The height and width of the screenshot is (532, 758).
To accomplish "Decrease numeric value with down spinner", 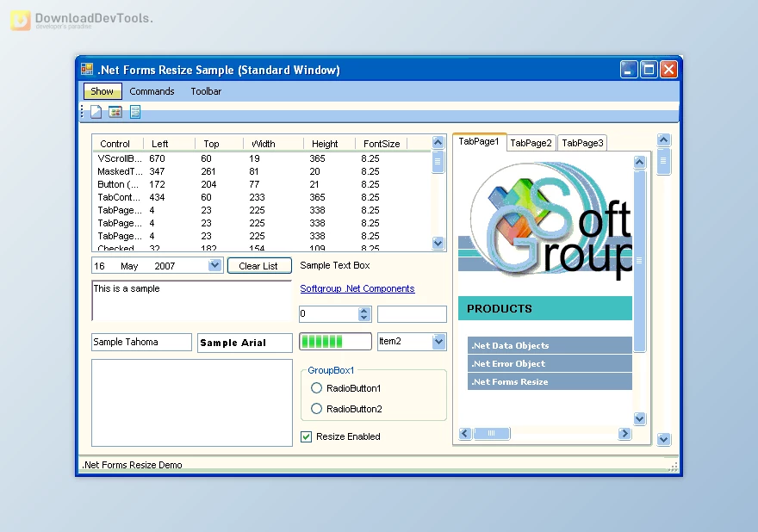I will pos(364,318).
